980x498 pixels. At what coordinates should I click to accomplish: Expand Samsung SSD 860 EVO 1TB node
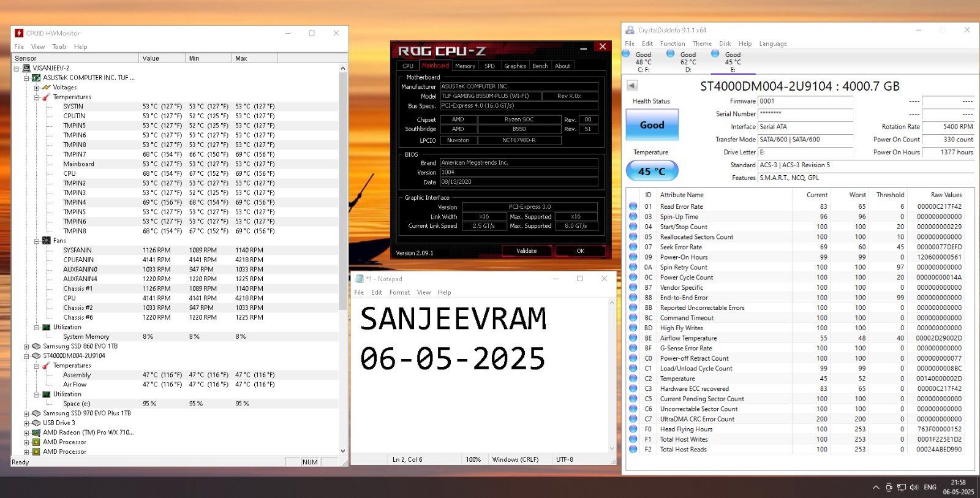click(x=26, y=347)
